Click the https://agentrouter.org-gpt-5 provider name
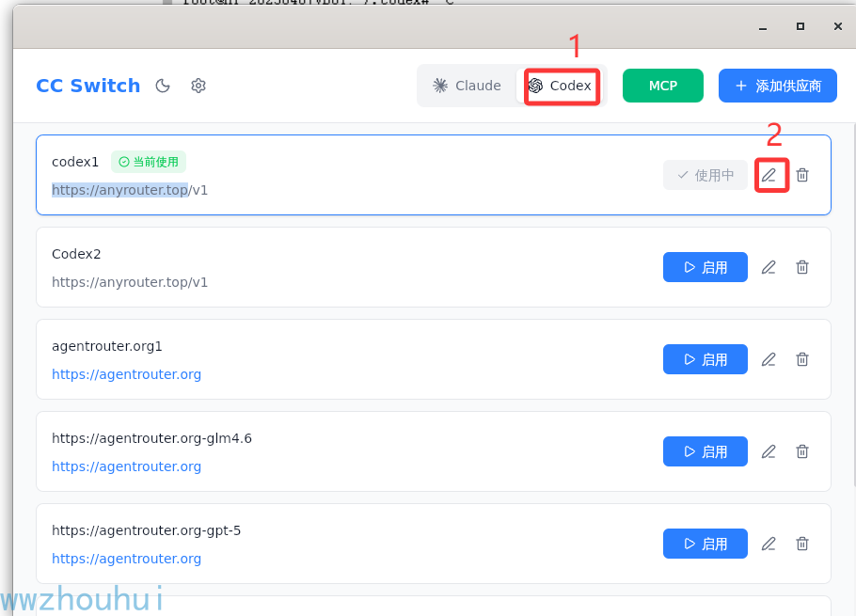 pos(146,530)
